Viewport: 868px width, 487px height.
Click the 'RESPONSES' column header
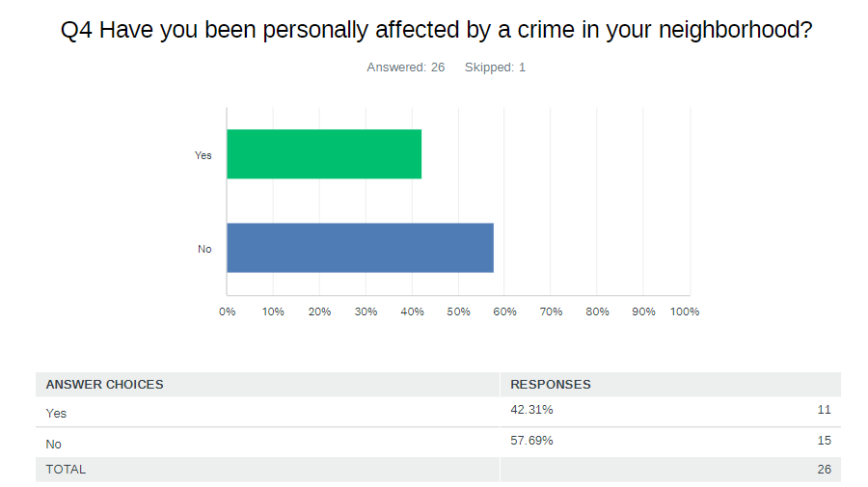tap(551, 384)
